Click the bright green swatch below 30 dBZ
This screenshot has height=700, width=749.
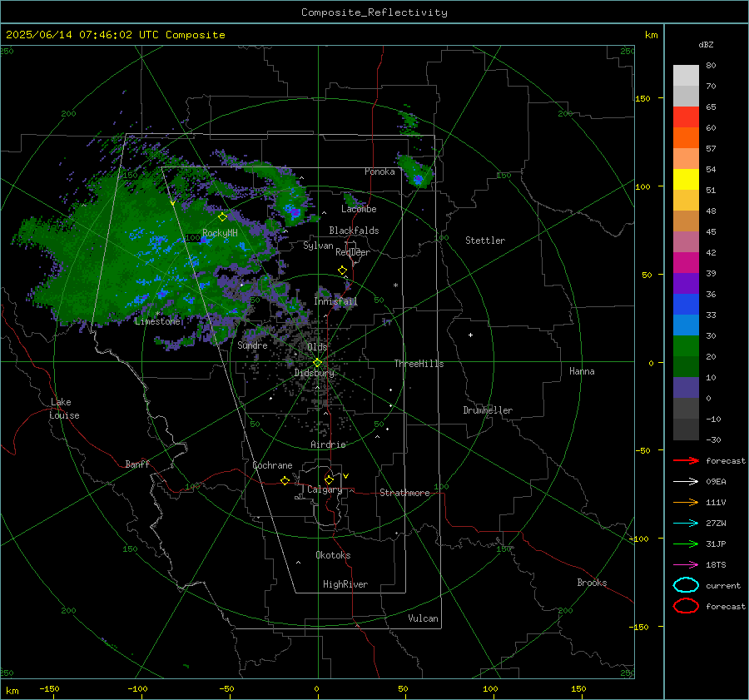pos(686,345)
